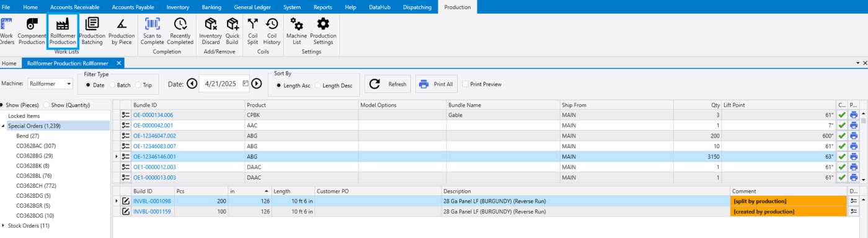Viewport: 868px width, 238px height.
Task: Open the Dispatching ribbon tab
Action: [x=417, y=7]
